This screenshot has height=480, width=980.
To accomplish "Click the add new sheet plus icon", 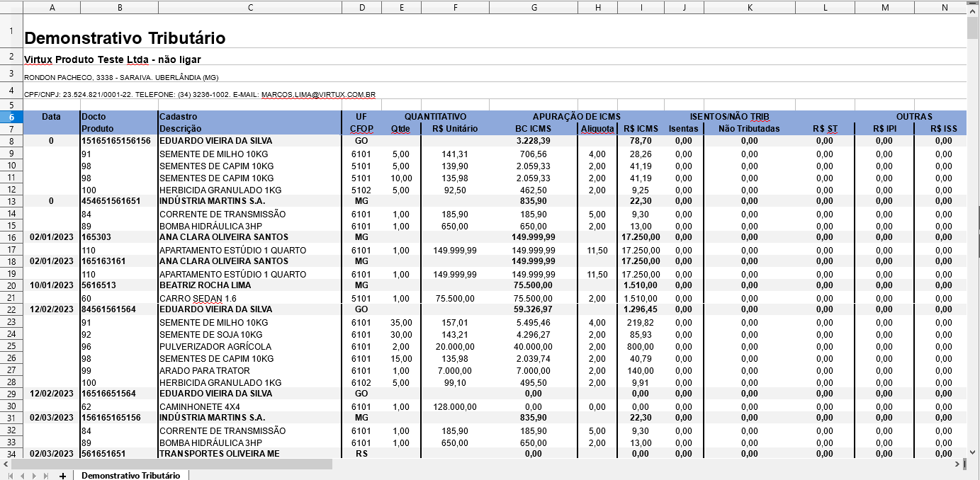I will click(x=62, y=476).
